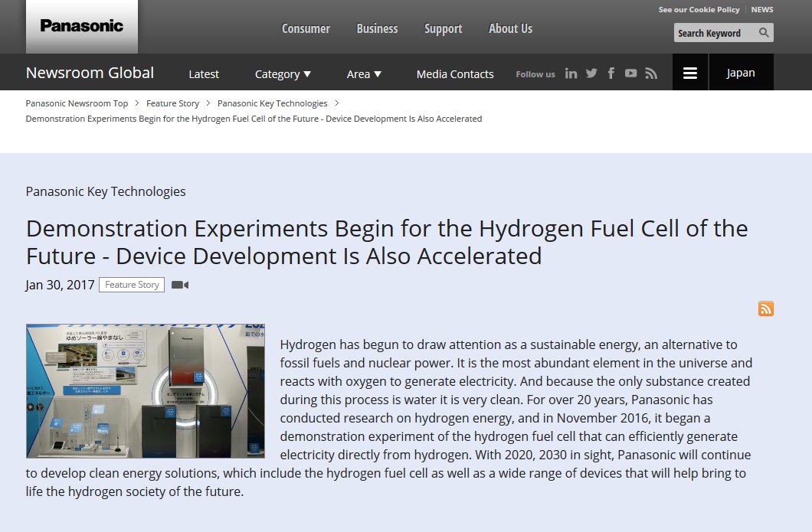Select the YouTube channel icon
The image size is (812, 532).
(x=630, y=73)
